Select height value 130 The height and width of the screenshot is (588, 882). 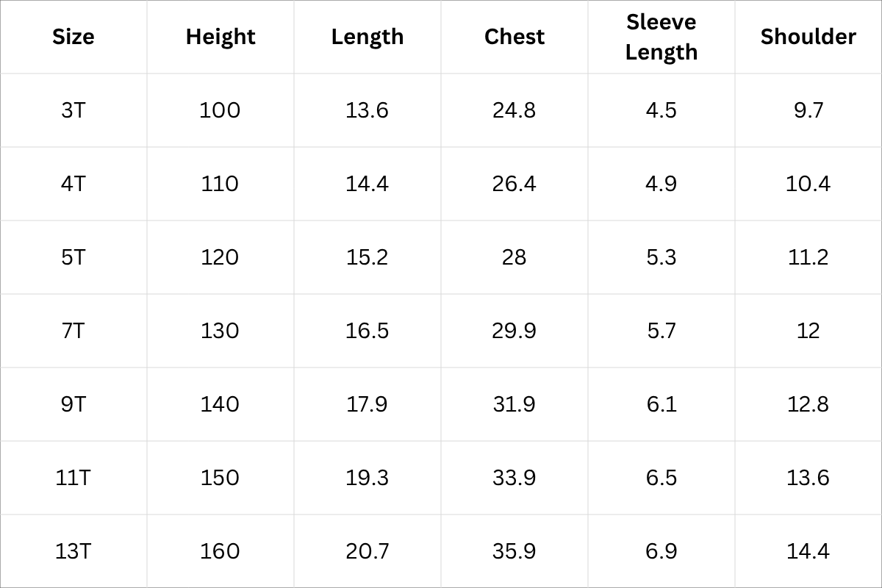(220, 331)
